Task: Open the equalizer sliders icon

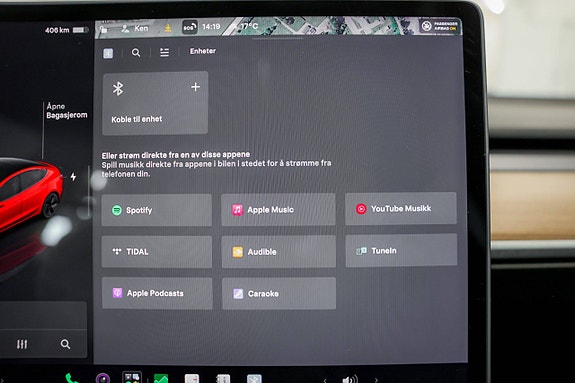Action: click(22, 344)
